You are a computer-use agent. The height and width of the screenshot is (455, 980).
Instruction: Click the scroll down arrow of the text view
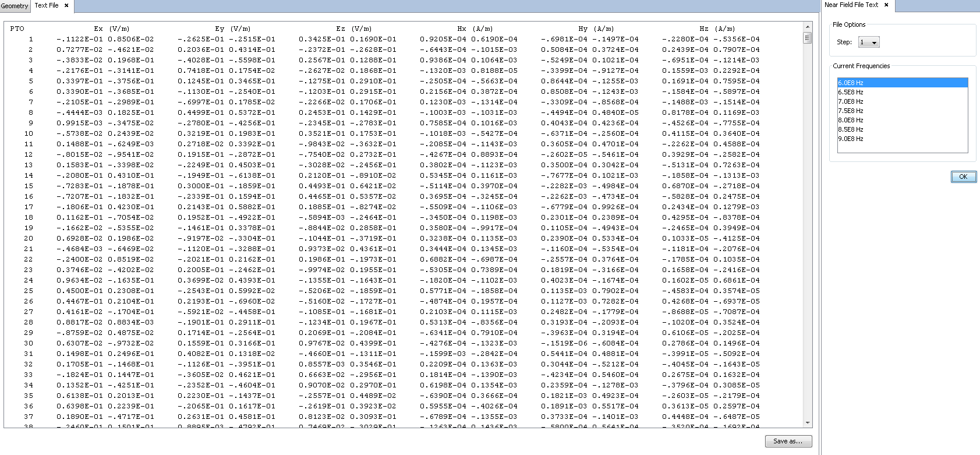(x=807, y=423)
